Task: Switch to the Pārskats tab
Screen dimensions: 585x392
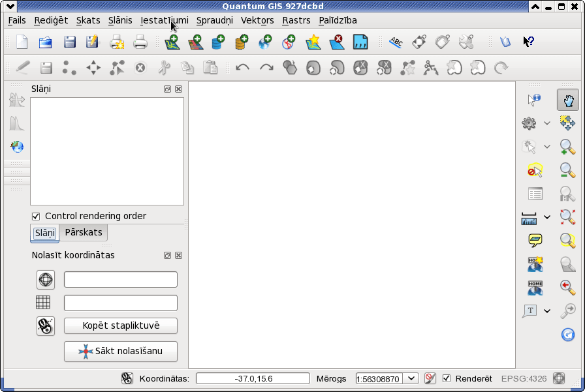Action: pyautogui.click(x=84, y=232)
